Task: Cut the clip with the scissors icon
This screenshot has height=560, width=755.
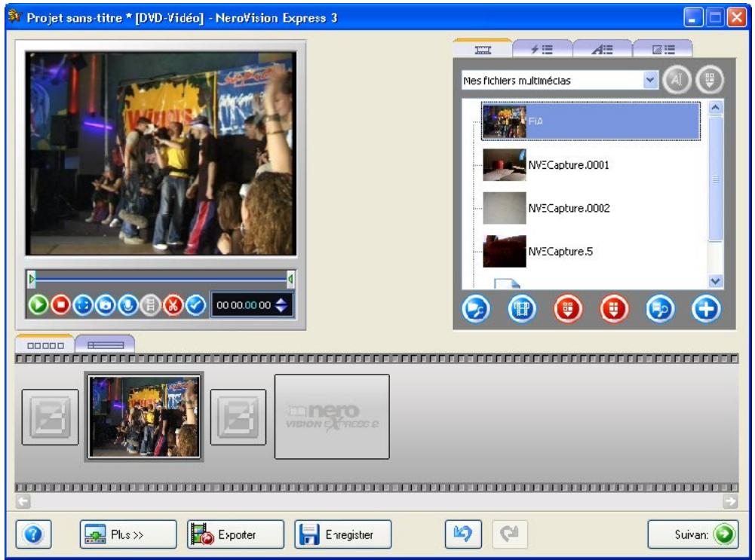Action: (173, 305)
